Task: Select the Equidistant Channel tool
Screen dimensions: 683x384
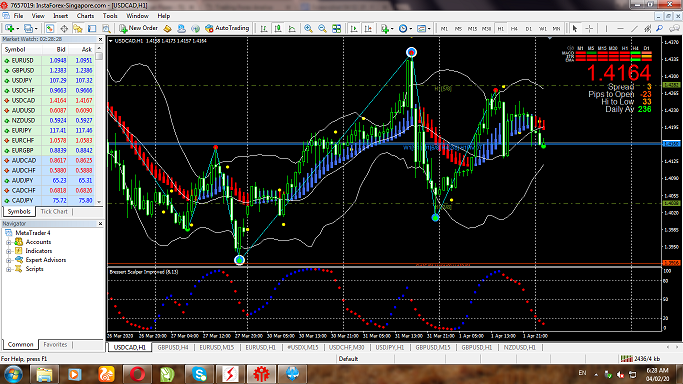Action: coord(648,28)
